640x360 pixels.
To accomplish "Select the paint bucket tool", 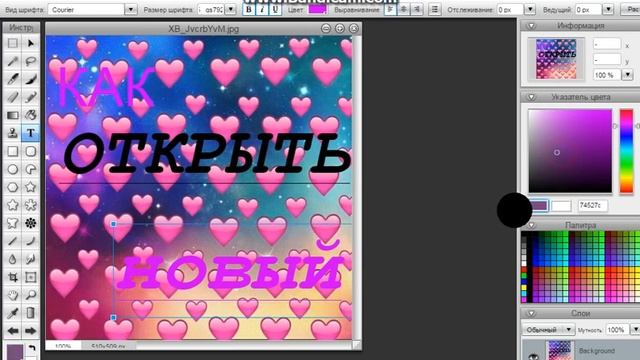I will [x=31, y=115].
